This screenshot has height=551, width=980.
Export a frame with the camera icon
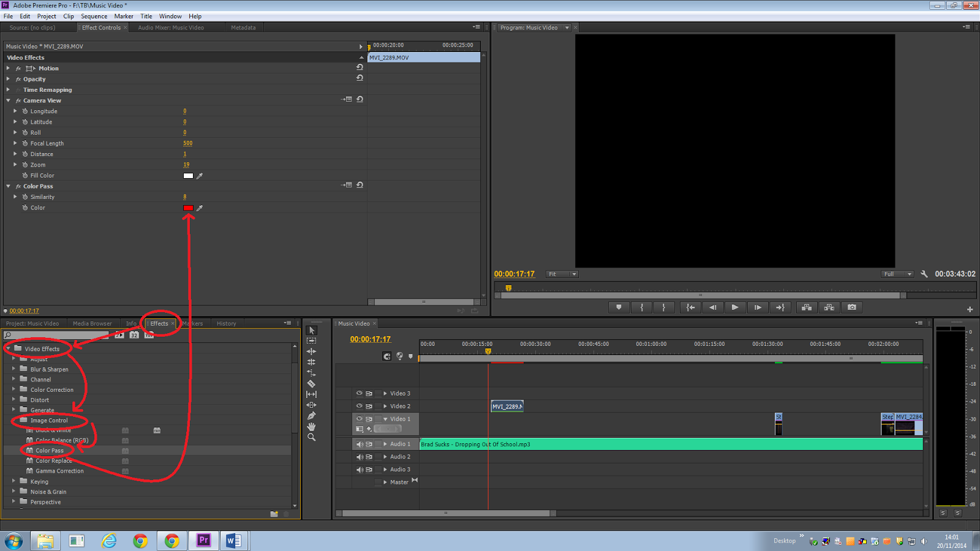[852, 307]
